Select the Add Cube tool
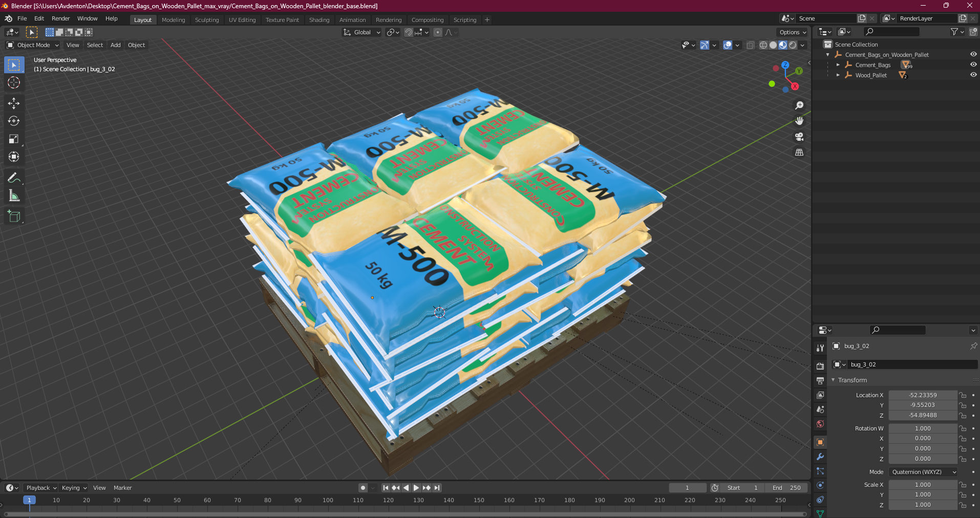The image size is (980, 518). pos(14,216)
